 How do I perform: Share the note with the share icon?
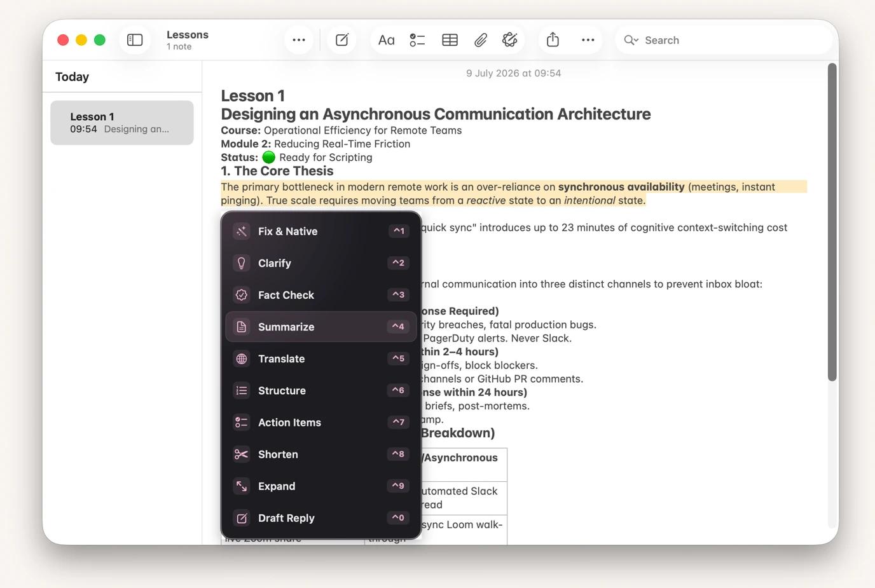point(553,40)
